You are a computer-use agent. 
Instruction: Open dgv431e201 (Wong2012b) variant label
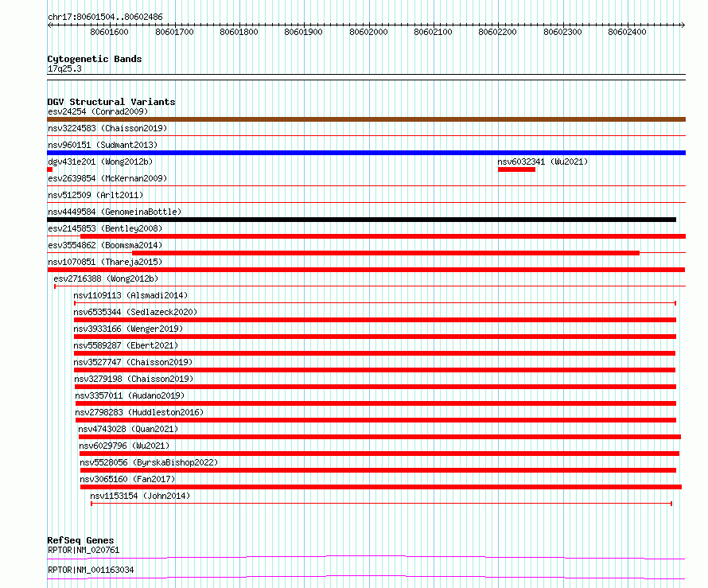click(100, 162)
